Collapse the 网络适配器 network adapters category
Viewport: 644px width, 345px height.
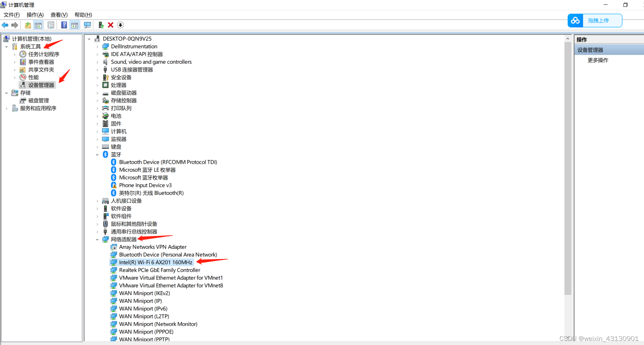(97, 239)
